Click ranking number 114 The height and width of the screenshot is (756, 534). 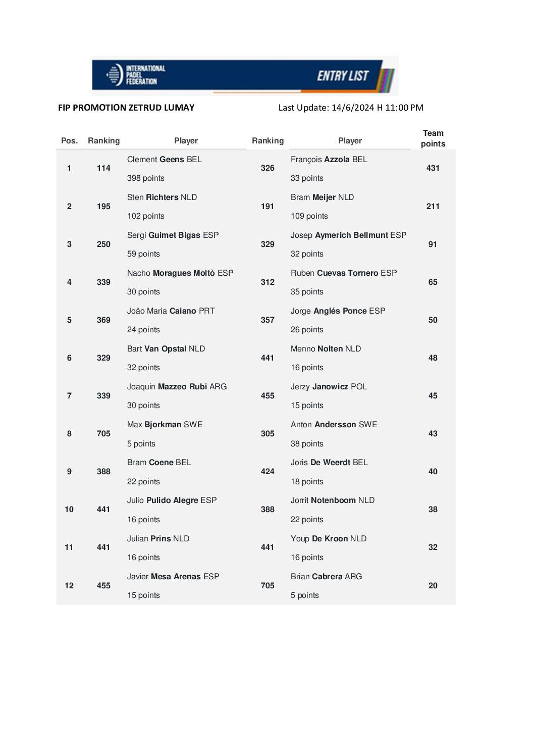[103, 168]
